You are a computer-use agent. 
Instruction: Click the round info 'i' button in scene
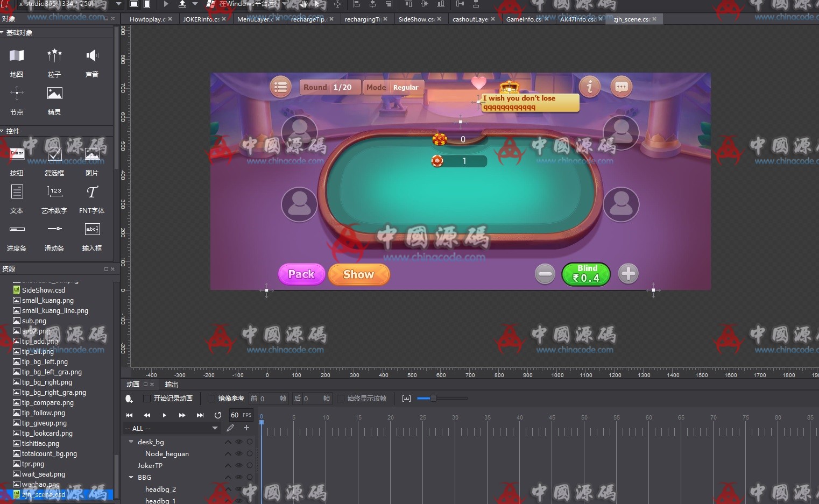(x=590, y=87)
